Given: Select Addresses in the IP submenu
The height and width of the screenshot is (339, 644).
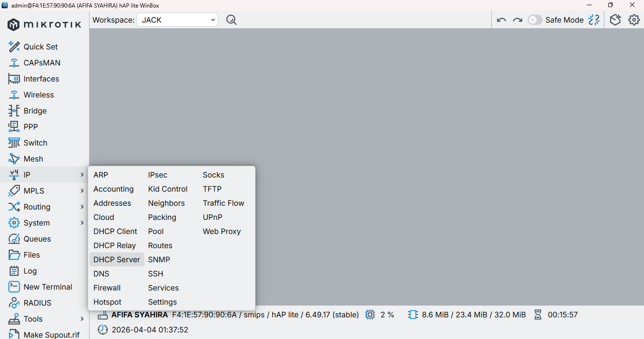Looking at the screenshot, I should (x=112, y=203).
